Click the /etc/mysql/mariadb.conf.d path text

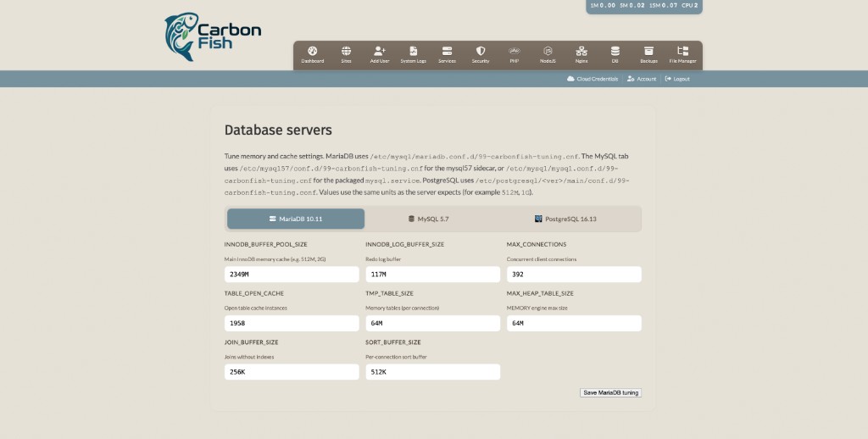click(x=474, y=157)
